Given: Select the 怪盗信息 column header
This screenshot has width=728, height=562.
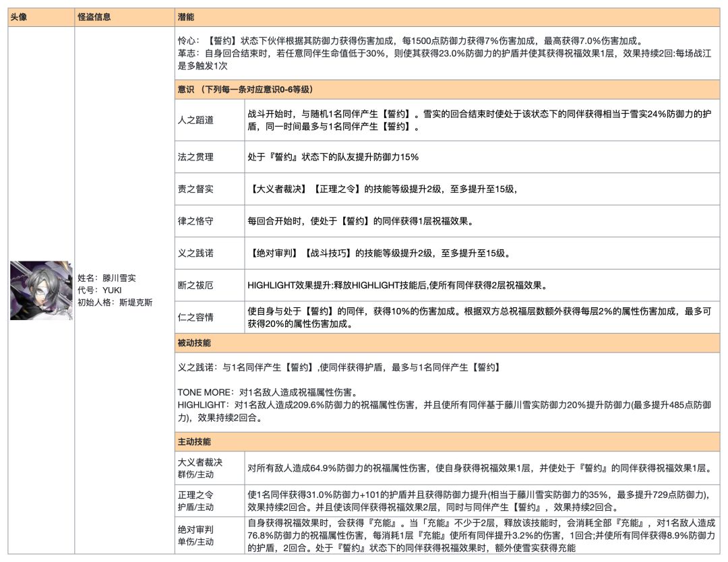Looking at the screenshot, I should coord(125,17).
